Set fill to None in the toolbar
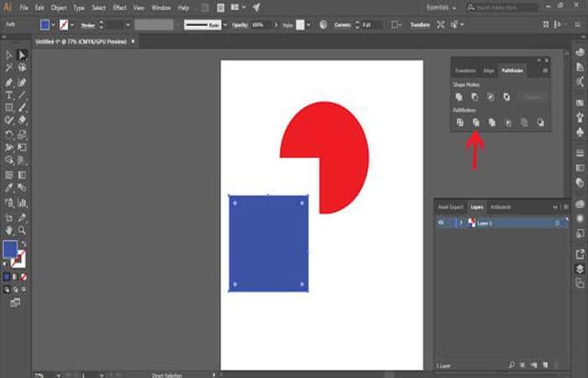This screenshot has height=378, width=588. coord(24,276)
